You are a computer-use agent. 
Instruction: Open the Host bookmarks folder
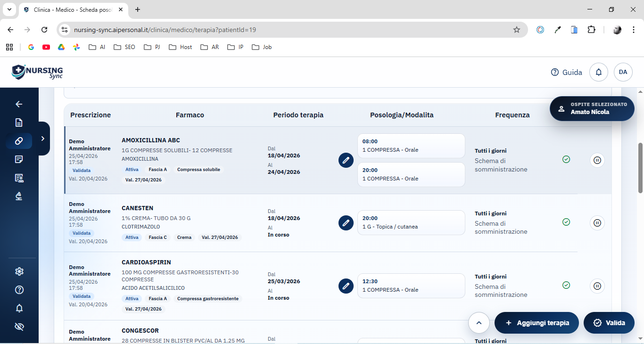point(180,47)
